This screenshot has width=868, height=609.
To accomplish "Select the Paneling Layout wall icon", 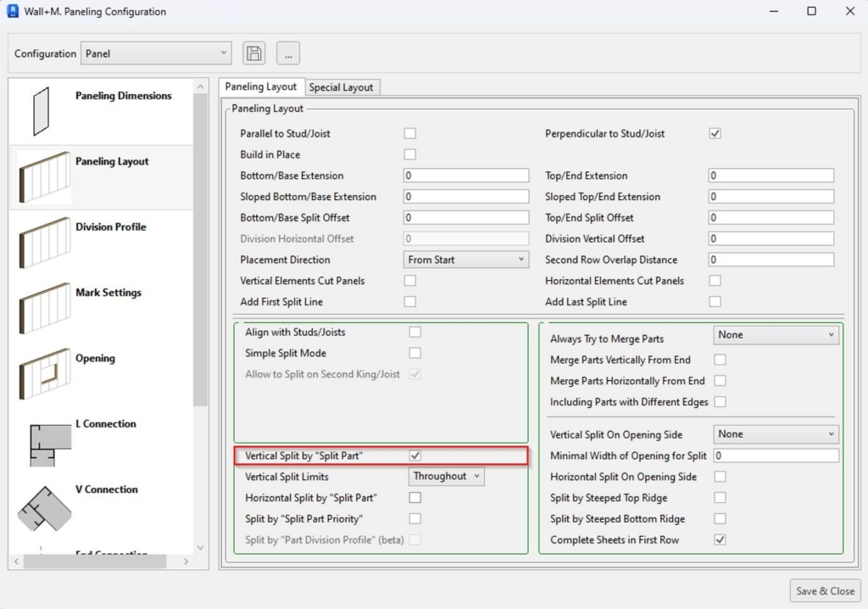I will (x=44, y=176).
